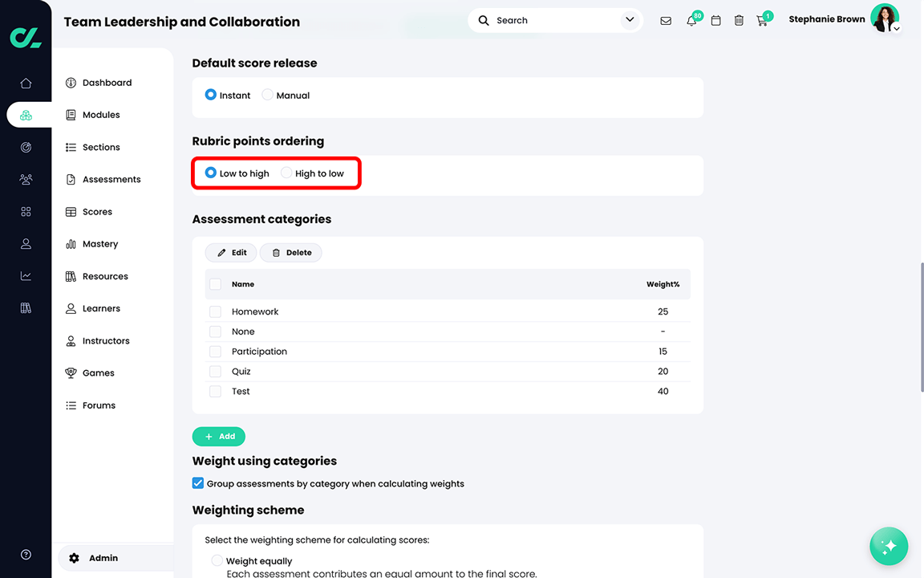Open the goals target icon in left rail
The image size is (924, 578).
26,148
